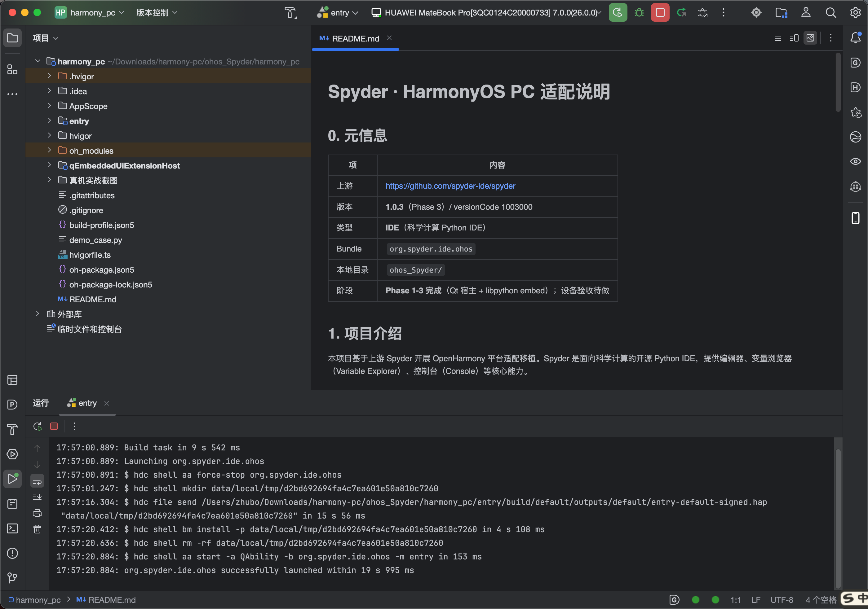The image size is (868, 609).
Task: Toggle soft-wrap in the console
Action: click(37, 481)
